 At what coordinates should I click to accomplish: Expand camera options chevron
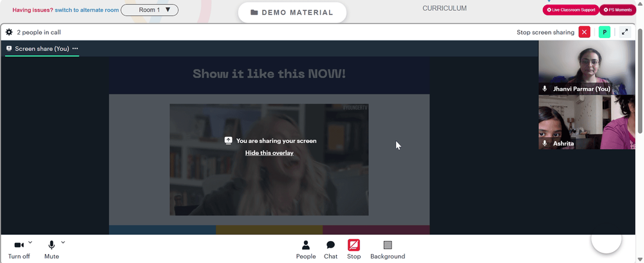click(30, 242)
